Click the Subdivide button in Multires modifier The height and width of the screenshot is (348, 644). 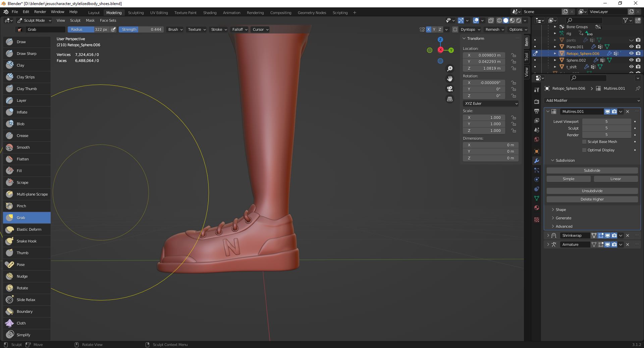592,170
